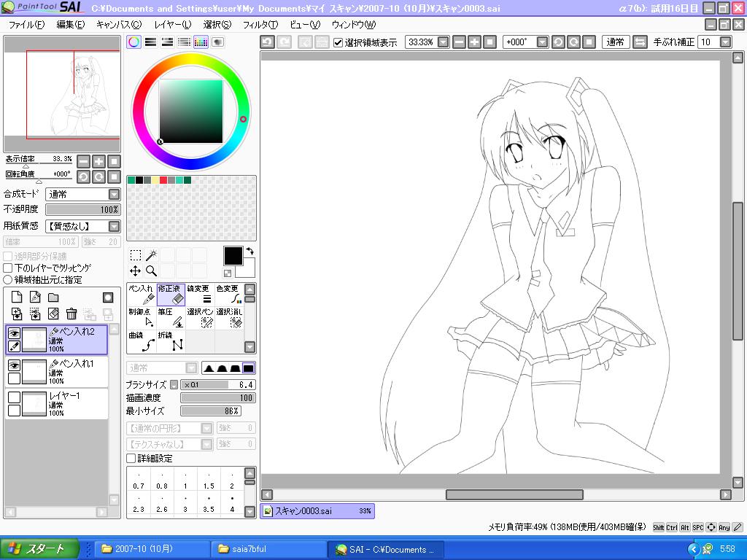Image resolution: width=747 pixels, height=560 pixels.
Task: Open the 用紙質感 paper texture dropdown
Action: (83, 226)
